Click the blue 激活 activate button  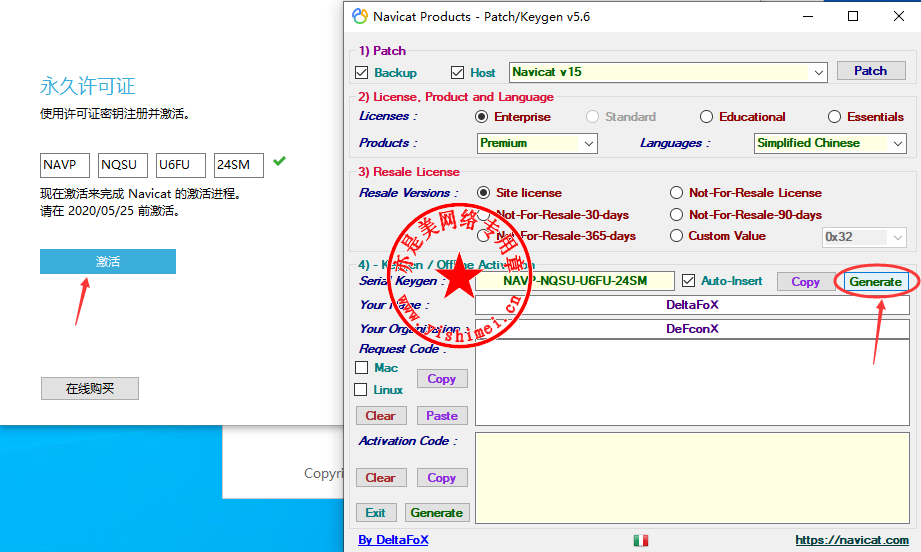coord(108,261)
